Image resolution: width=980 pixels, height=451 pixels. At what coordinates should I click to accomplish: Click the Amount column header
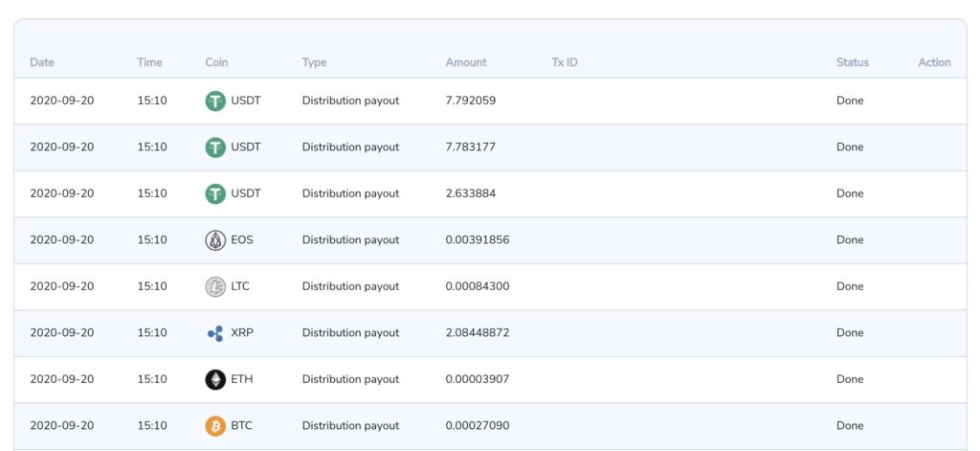[466, 62]
